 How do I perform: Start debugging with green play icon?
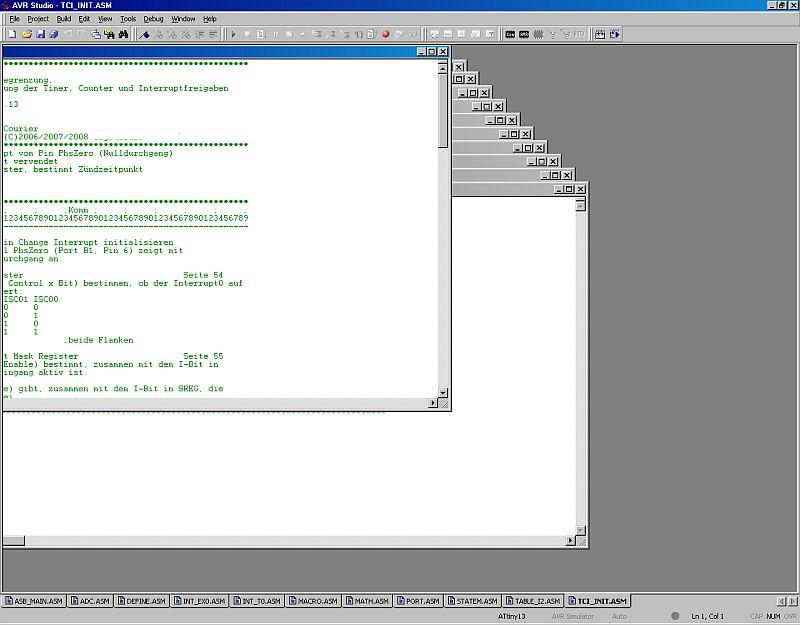[x=234, y=34]
